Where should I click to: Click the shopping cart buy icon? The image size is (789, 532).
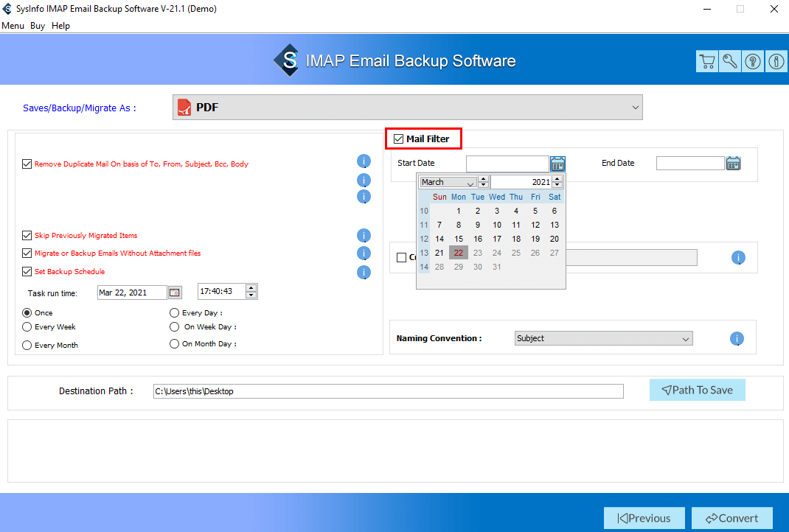click(x=707, y=61)
